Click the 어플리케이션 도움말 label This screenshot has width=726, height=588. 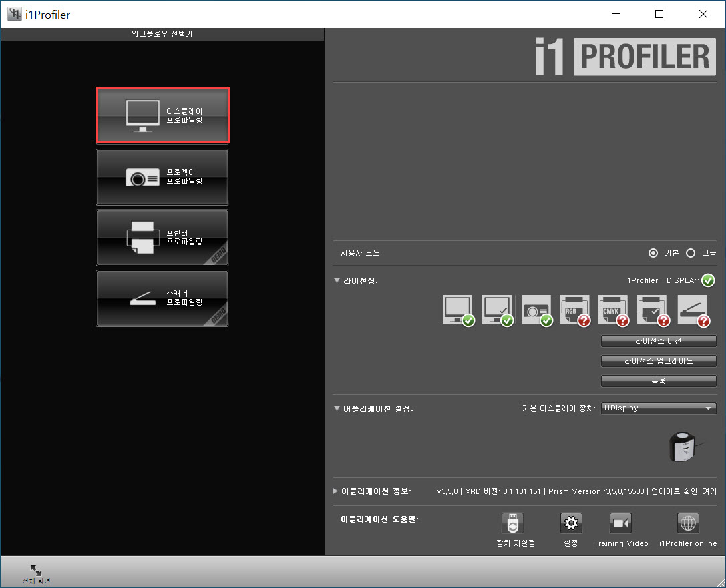[x=379, y=519]
